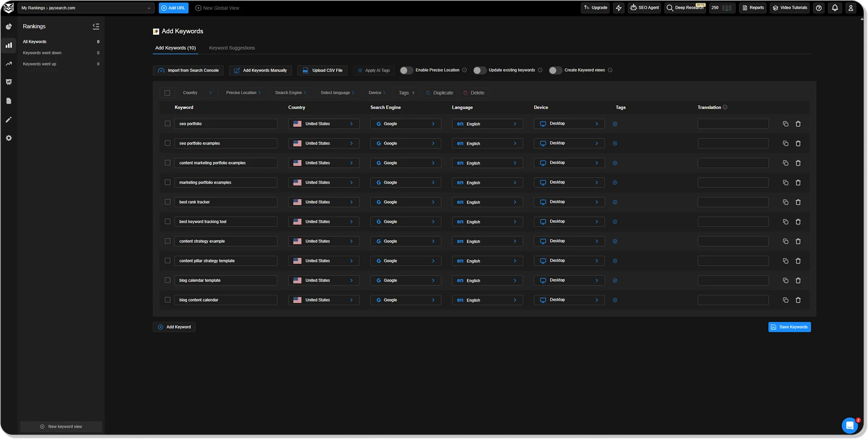
Task: Toggle Enable Precise Location switch
Action: click(406, 70)
